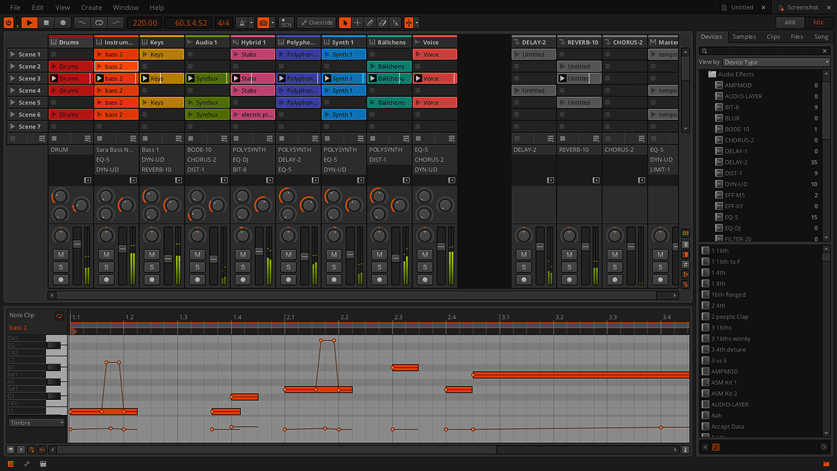Viewport: 837px width, 471px height.
Task: Stop transport with the Stop button
Action: [46, 22]
